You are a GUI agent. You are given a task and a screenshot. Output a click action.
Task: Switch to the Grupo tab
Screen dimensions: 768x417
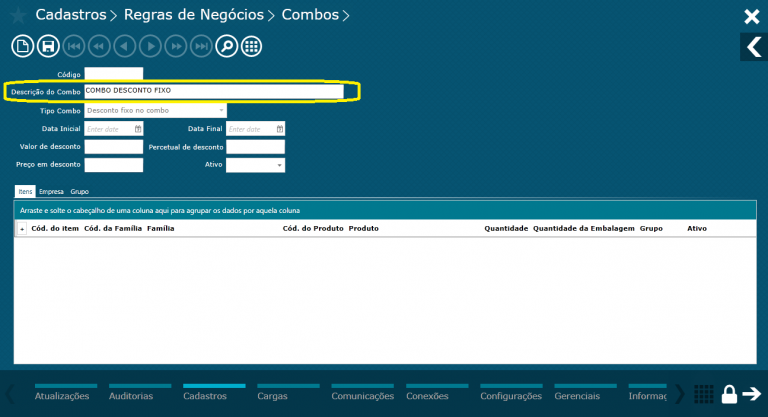(79, 192)
